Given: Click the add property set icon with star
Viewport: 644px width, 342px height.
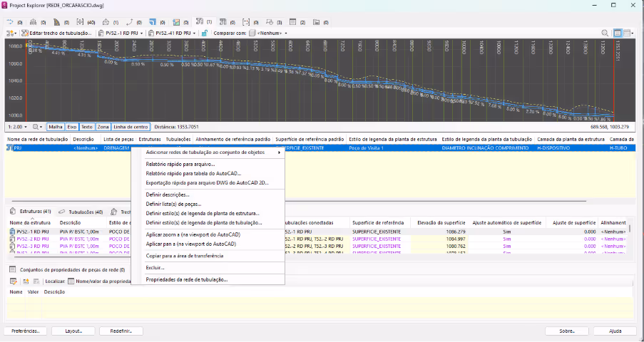Looking at the screenshot, I should coord(26,281).
